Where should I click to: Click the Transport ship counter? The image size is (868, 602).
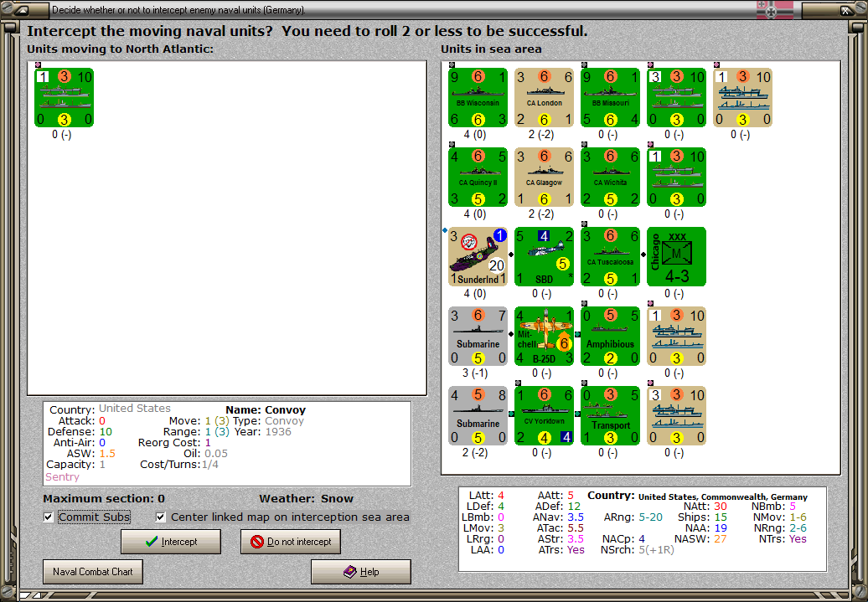[x=610, y=416]
